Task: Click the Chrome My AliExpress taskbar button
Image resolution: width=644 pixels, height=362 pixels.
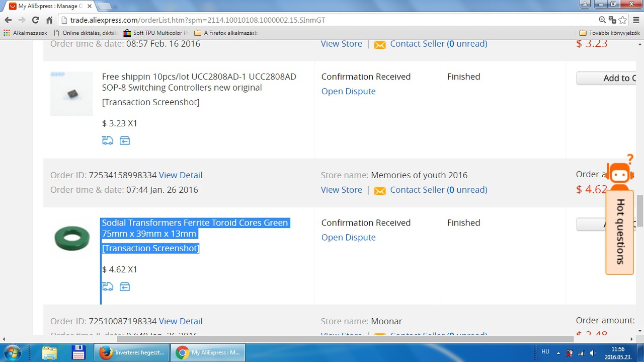Action: [x=208, y=352]
